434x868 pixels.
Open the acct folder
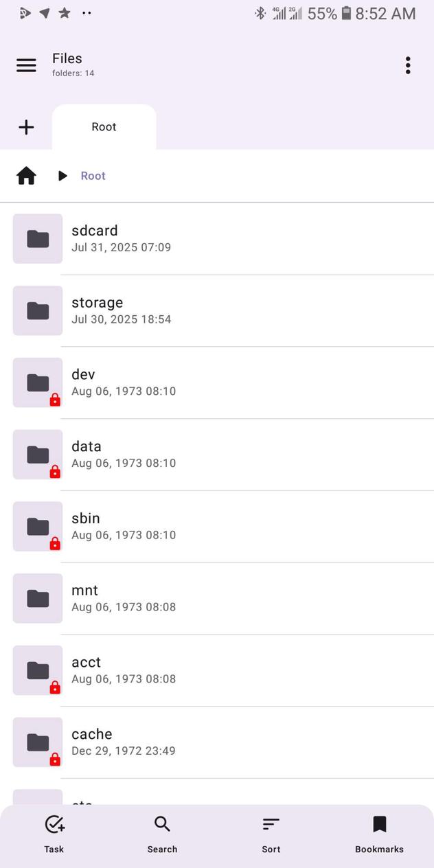[x=206, y=670]
